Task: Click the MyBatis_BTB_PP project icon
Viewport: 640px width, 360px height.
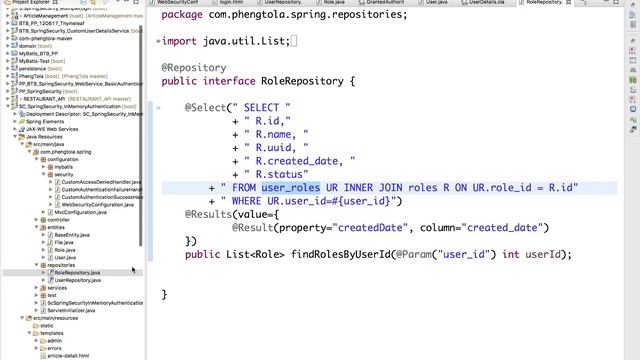Action: [15, 53]
